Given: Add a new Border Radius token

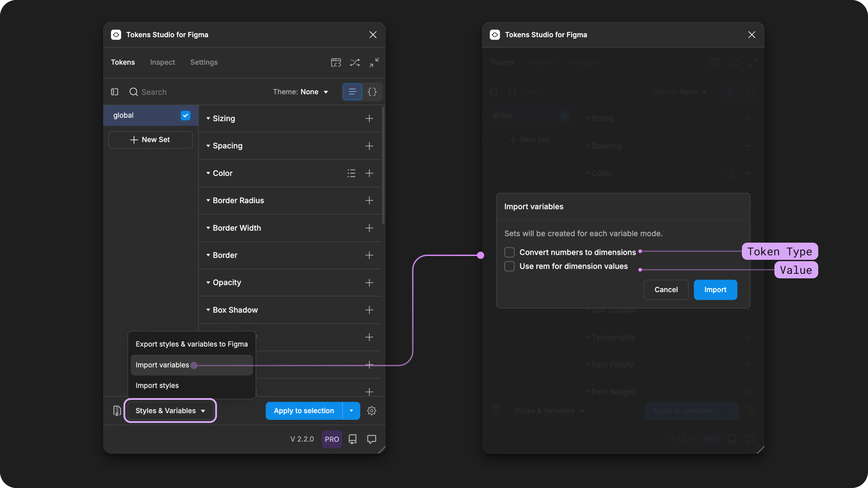Looking at the screenshot, I should (369, 200).
